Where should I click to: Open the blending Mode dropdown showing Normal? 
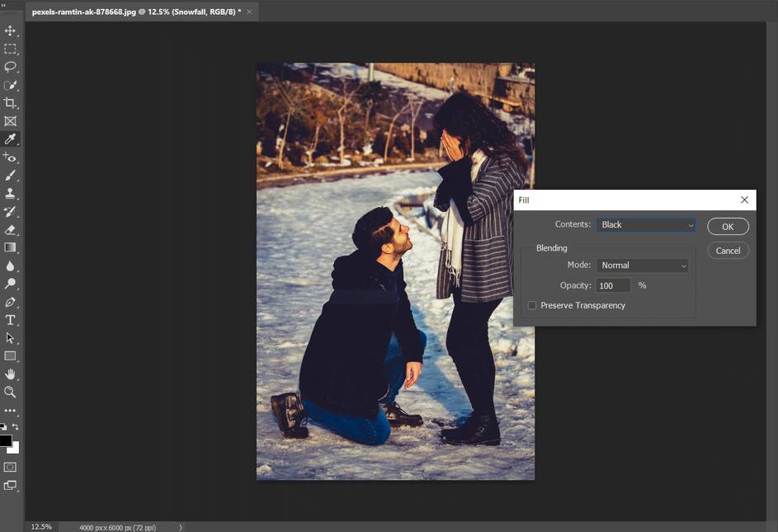642,265
